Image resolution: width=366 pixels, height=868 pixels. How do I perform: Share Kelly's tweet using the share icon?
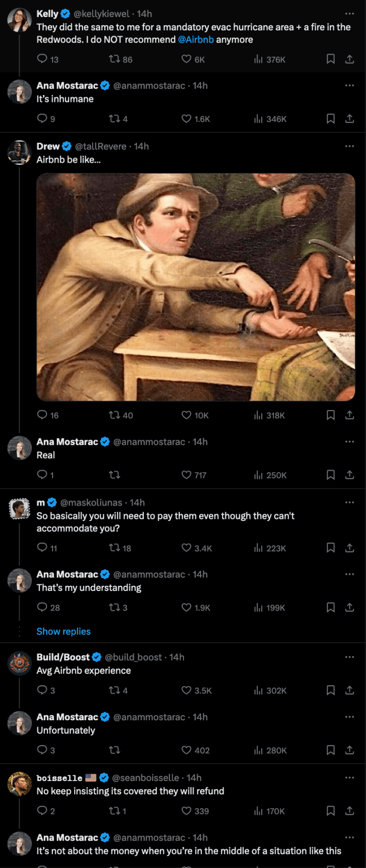point(350,59)
